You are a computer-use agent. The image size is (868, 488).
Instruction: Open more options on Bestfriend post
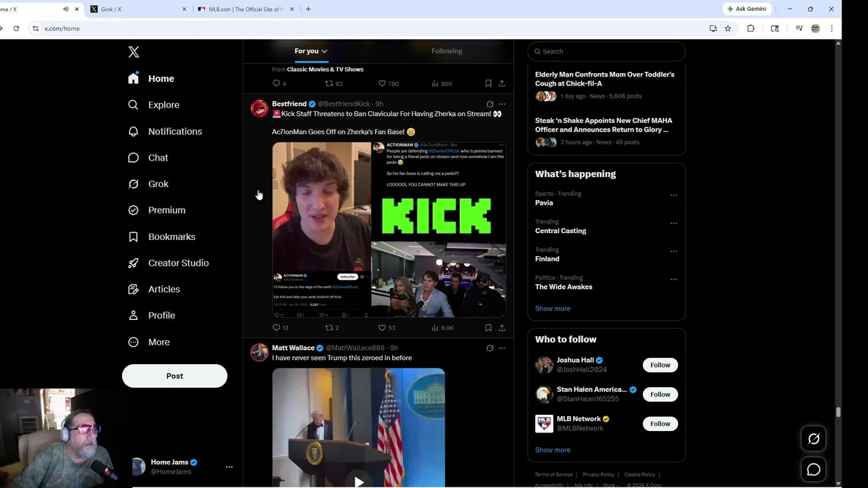click(x=502, y=104)
